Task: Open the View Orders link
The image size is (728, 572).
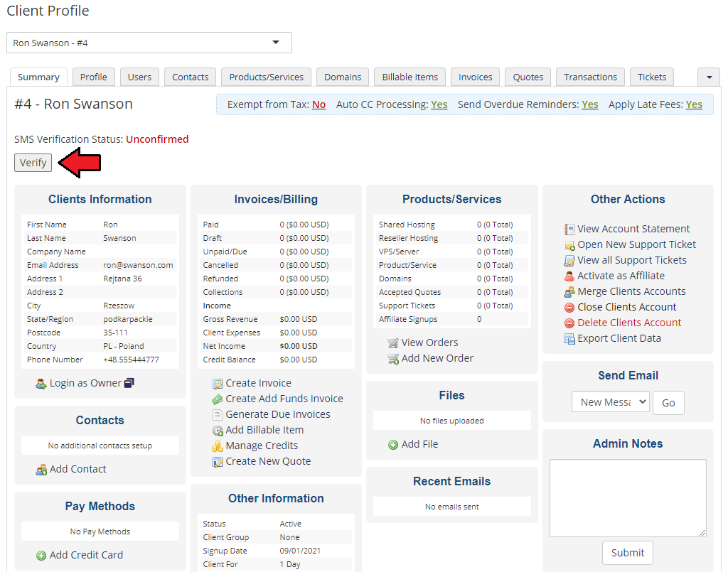Action: (x=429, y=342)
